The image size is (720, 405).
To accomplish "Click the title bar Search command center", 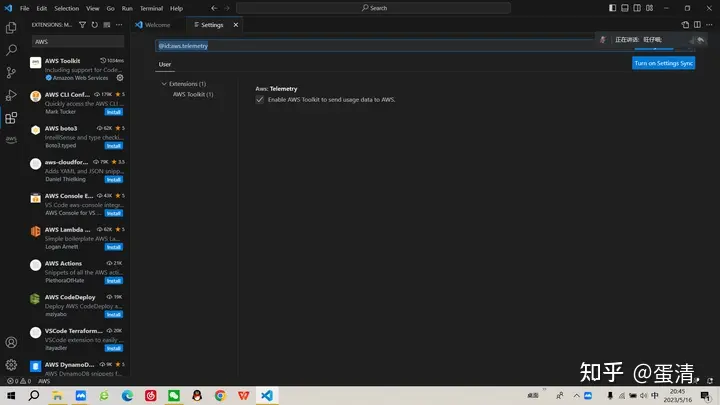I will (373, 8).
